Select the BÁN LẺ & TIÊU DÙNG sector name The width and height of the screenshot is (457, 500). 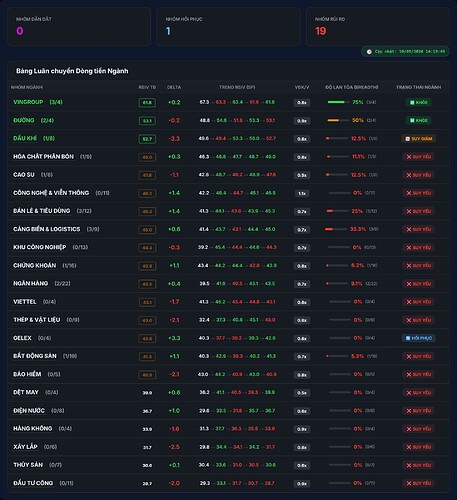pos(42,211)
